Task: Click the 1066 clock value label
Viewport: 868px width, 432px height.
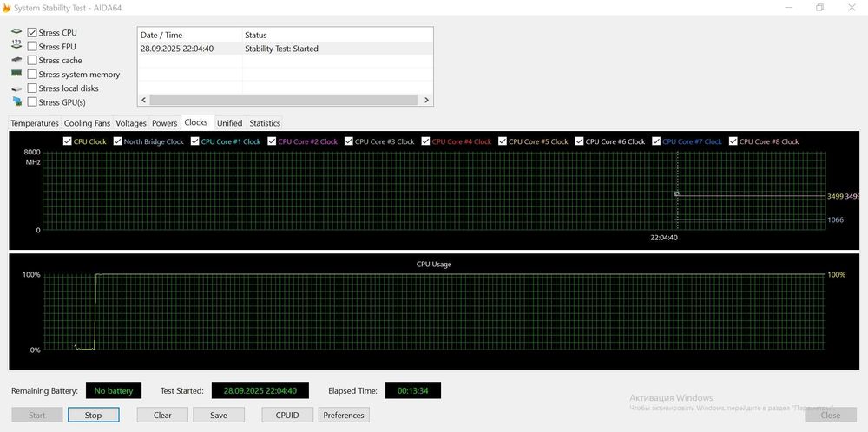Action: point(835,219)
